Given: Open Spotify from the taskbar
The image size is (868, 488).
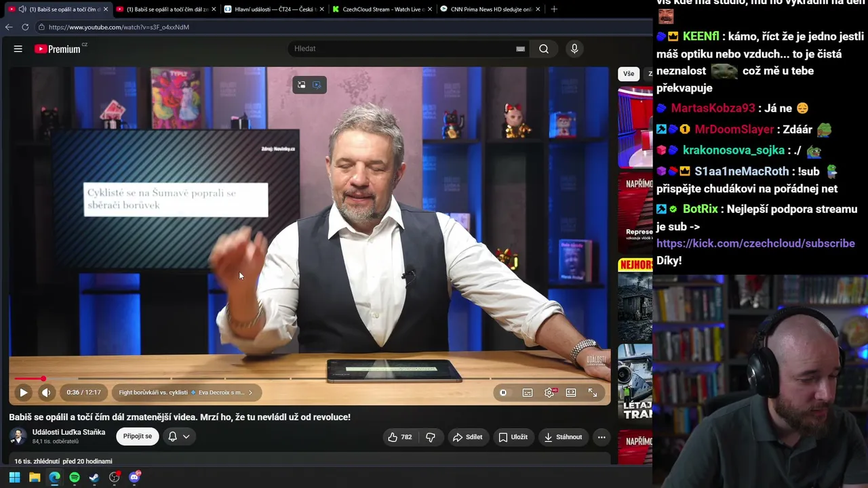Looking at the screenshot, I should pos(75,477).
